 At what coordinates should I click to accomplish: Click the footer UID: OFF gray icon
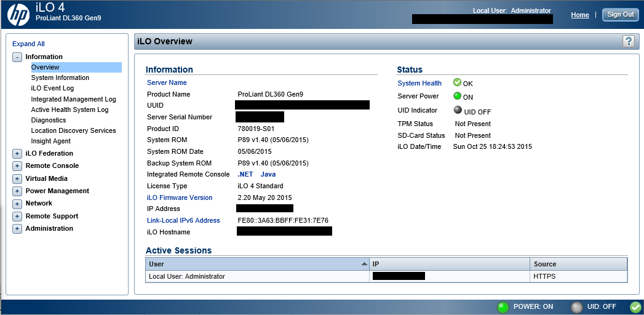click(x=576, y=307)
